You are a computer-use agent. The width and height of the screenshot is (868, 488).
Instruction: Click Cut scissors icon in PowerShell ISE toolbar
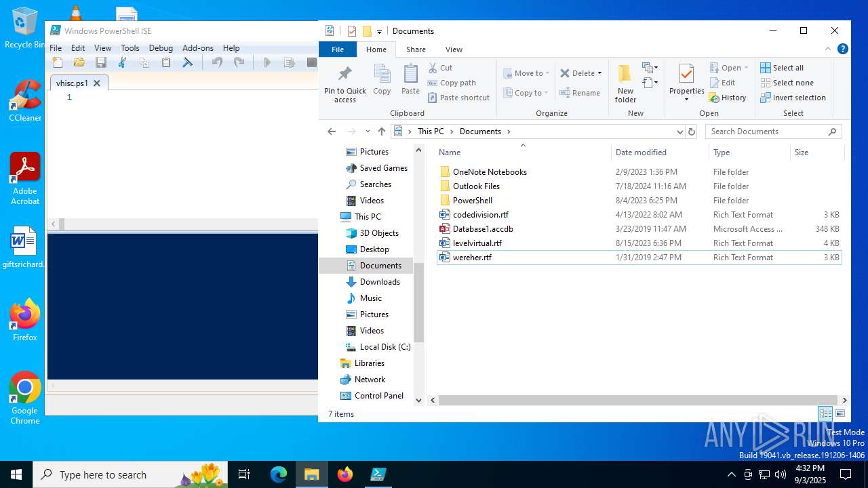coord(123,62)
